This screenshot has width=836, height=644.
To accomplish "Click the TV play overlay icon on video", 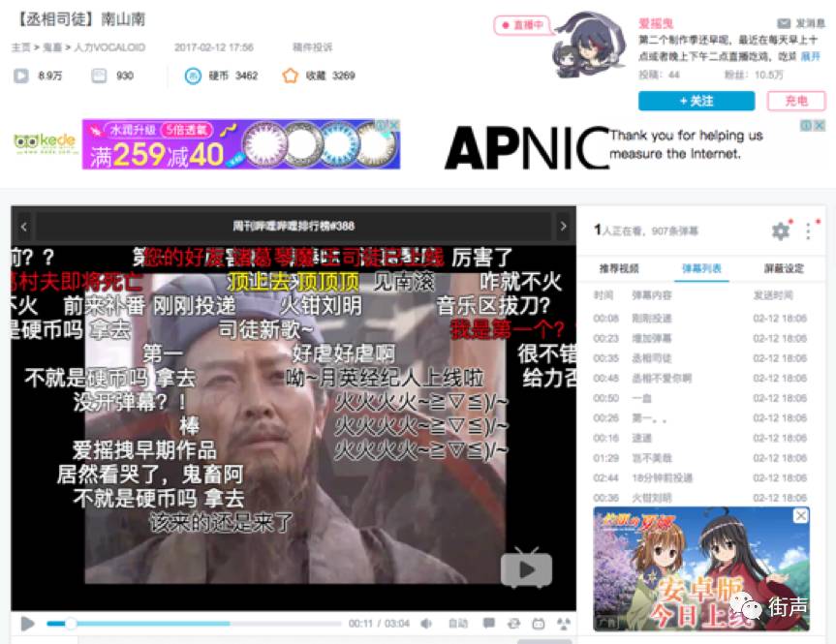I will pyautogui.click(x=526, y=568).
